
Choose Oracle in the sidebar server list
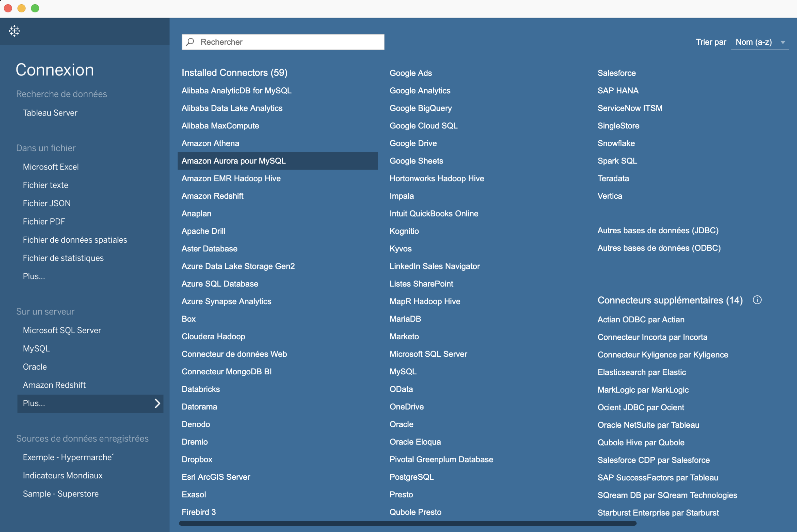coord(35,367)
